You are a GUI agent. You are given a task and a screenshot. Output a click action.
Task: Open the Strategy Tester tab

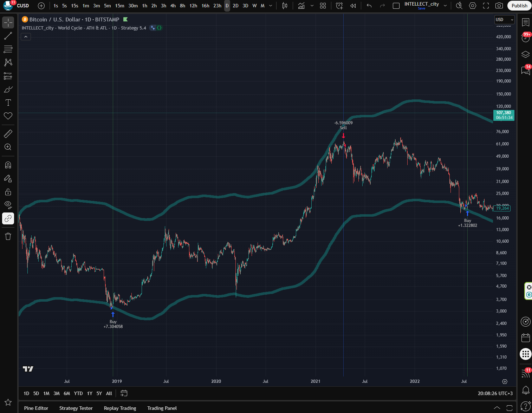click(76, 408)
